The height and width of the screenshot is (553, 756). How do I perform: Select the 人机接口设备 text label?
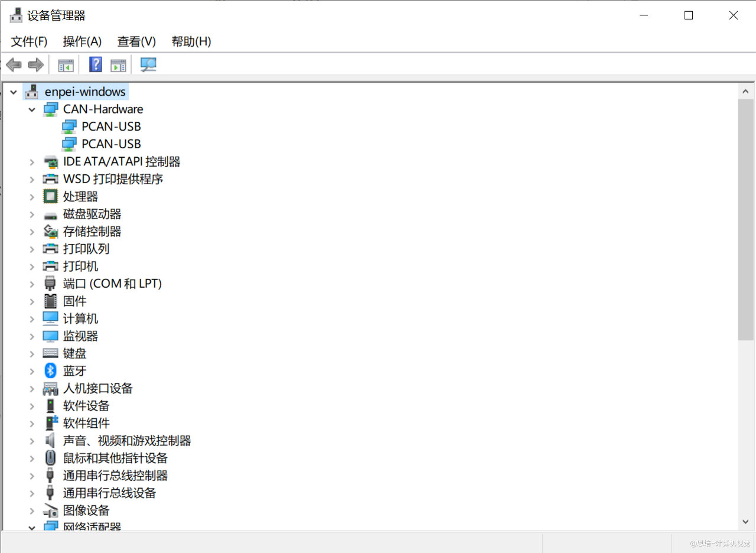click(98, 388)
